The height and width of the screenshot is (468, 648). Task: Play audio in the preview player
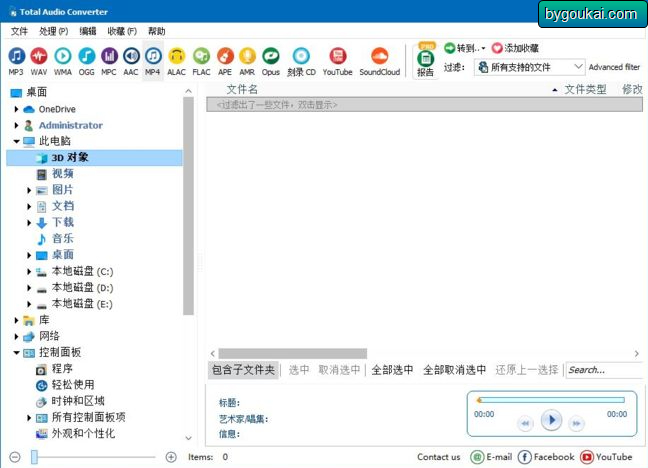tap(551, 420)
